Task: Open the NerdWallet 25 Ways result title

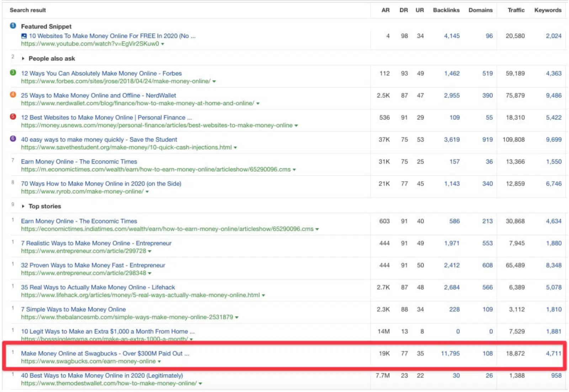Action: (99, 95)
